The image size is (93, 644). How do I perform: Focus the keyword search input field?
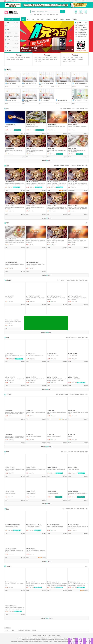click(48, 12)
